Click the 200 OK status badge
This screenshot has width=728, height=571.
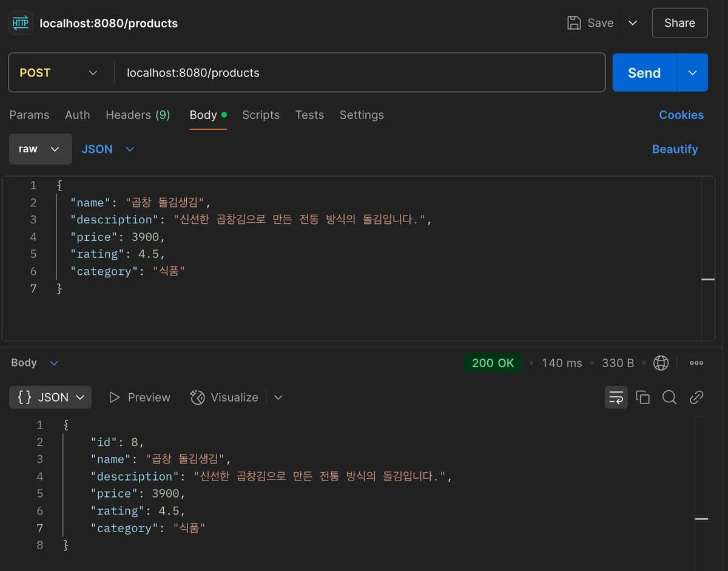(493, 363)
